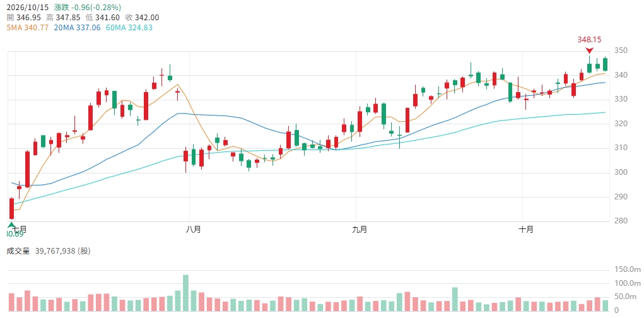This screenshot has height=318, width=644.
Task: Click the tallest green volume bar
Action: point(185,293)
